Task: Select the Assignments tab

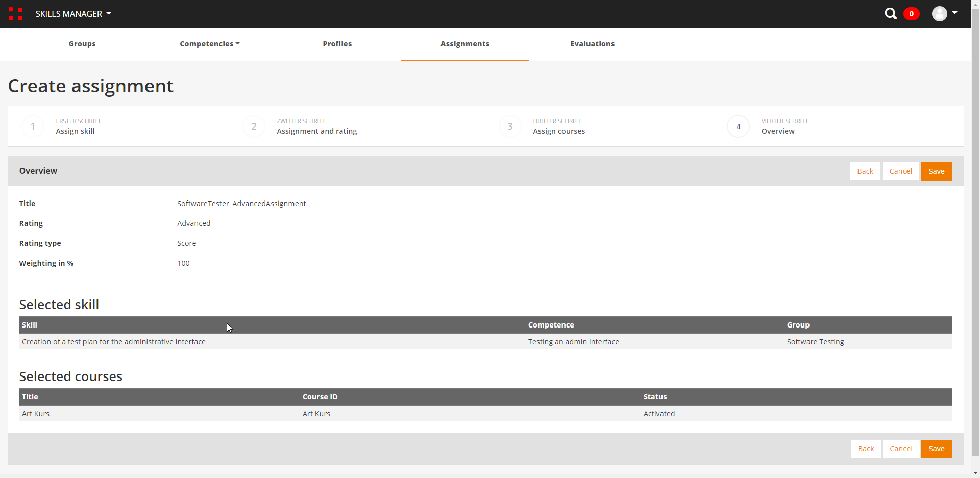Action: click(464, 44)
